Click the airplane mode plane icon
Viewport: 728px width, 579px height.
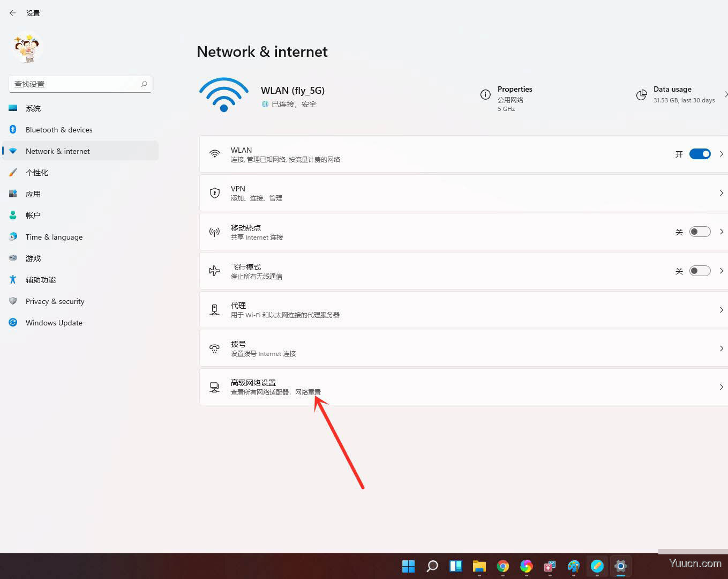215,271
